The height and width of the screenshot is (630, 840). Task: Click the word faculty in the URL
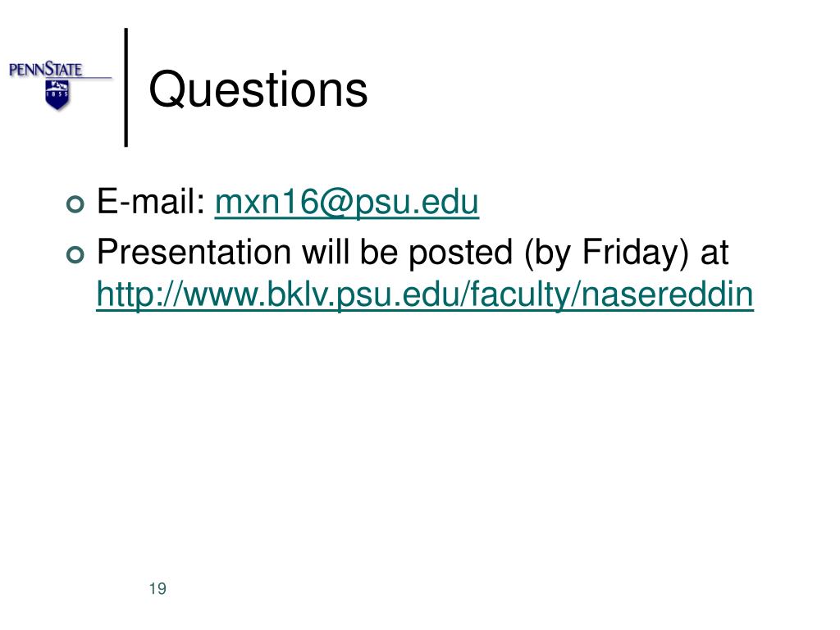(x=517, y=295)
